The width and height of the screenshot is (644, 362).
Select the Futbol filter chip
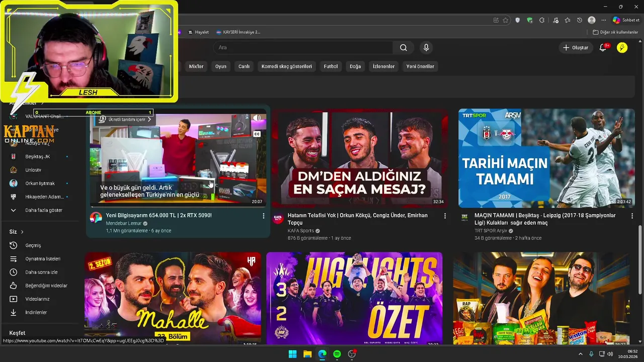331,66
